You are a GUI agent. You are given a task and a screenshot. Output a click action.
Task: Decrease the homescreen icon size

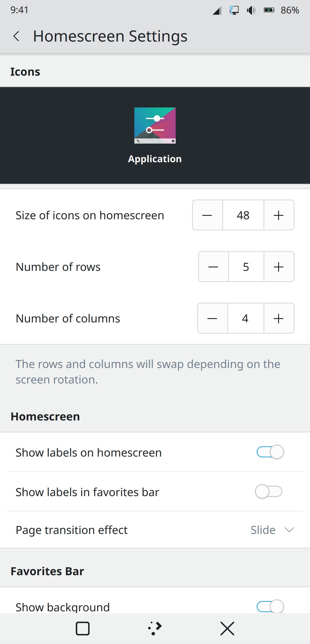(207, 215)
